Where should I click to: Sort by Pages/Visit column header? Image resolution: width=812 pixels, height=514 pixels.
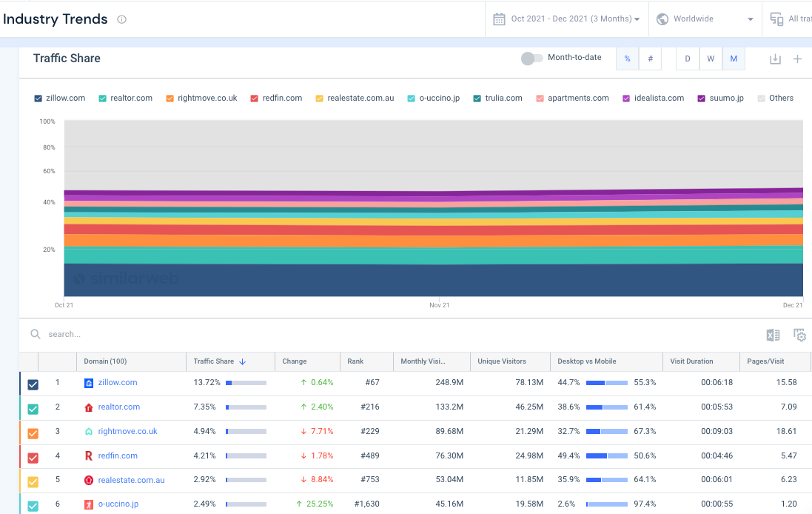pos(775,361)
